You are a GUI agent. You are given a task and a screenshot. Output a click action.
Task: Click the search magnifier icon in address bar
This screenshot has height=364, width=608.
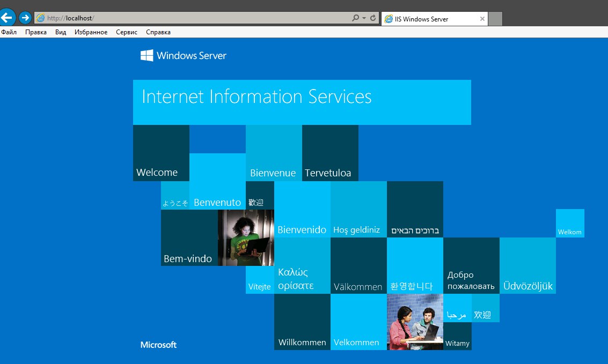(x=355, y=18)
